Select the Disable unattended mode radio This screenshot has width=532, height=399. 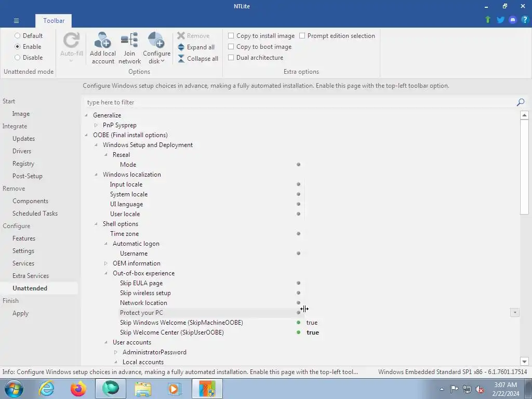pyautogui.click(x=17, y=57)
